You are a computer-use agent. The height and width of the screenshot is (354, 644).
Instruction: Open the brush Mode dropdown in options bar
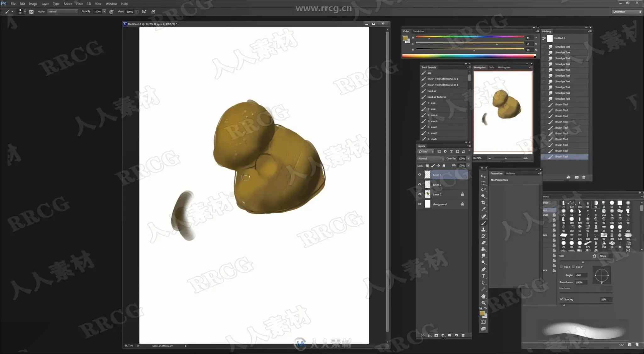pos(63,12)
